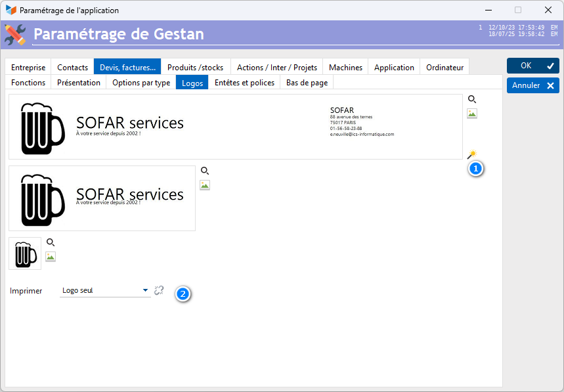Select the Produits /stocks tab
This screenshot has width=564, height=392.
pos(195,67)
